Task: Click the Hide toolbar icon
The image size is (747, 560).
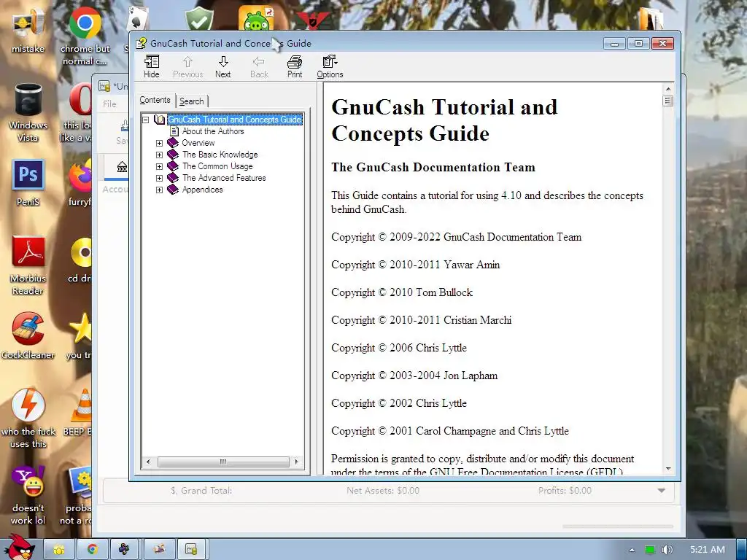Action: point(152,66)
